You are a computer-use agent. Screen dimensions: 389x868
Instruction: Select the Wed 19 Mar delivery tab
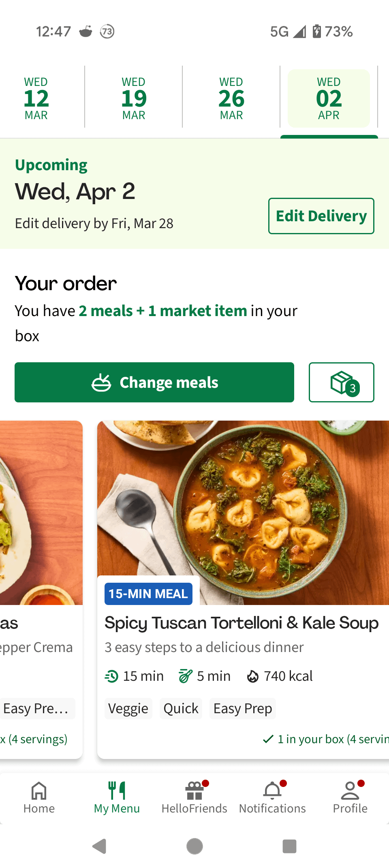click(x=134, y=98)
